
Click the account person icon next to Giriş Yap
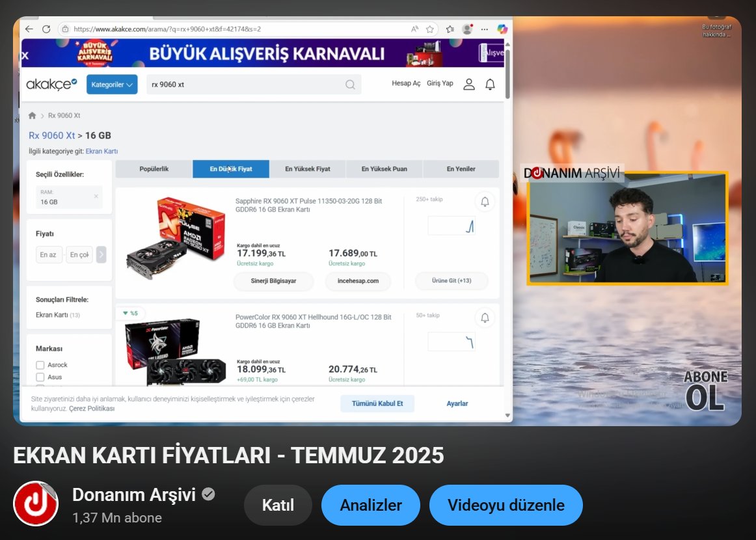point(469,84)
